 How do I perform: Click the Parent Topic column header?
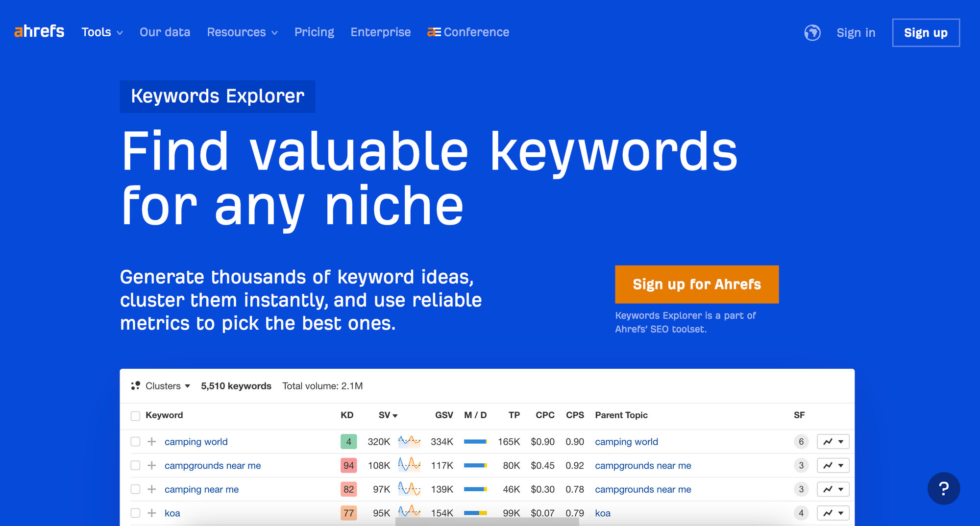pos(621,415)
